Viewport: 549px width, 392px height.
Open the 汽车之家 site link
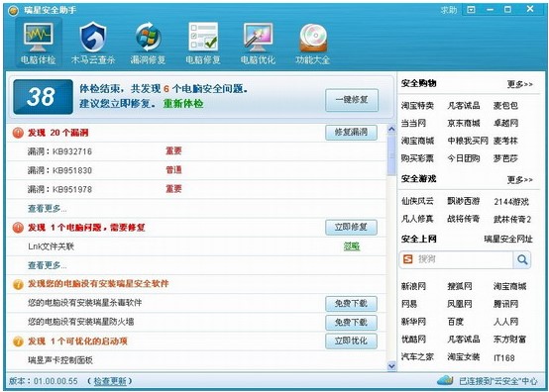tap(417, 357)
